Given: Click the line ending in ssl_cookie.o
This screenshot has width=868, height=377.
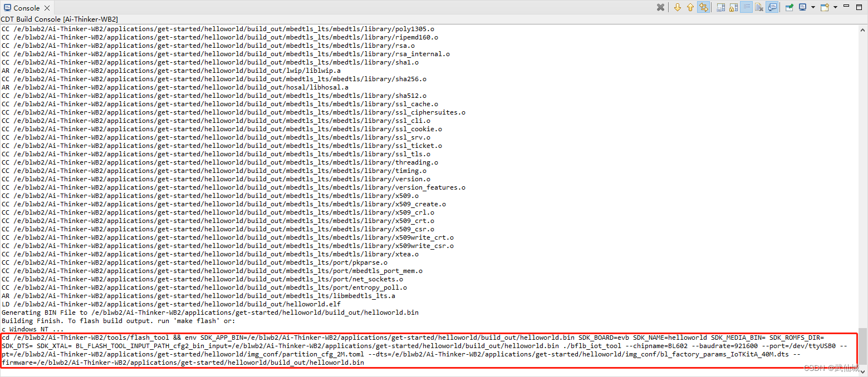Looking at the screenshot, I should click(222, 129).
